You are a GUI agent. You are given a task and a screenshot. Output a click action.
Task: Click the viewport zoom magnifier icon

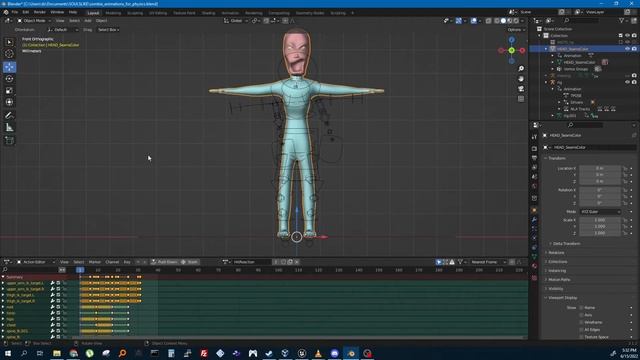[x=521, y=69]
